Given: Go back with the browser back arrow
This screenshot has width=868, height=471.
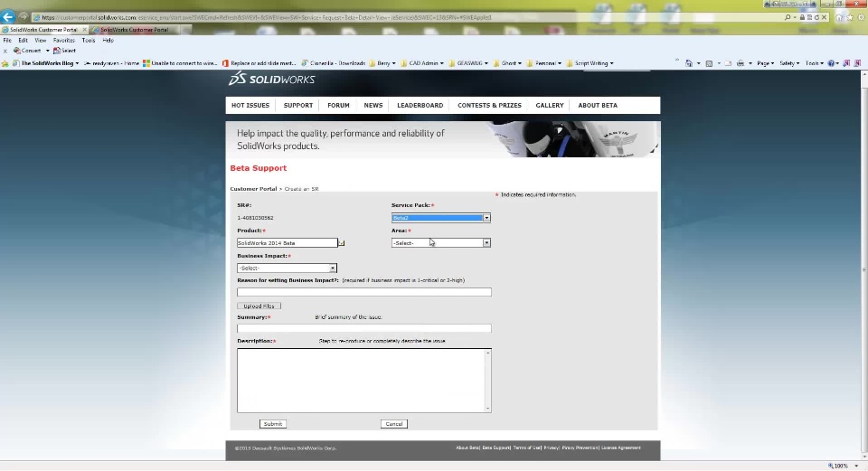Looking at the screenshot, I should coord(8,16).
